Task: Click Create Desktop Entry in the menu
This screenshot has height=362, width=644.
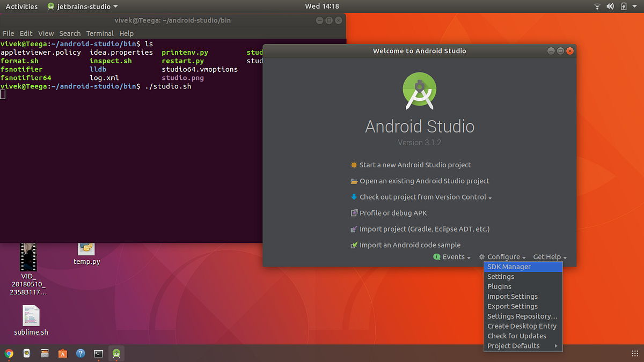Action: pos(523,326)
